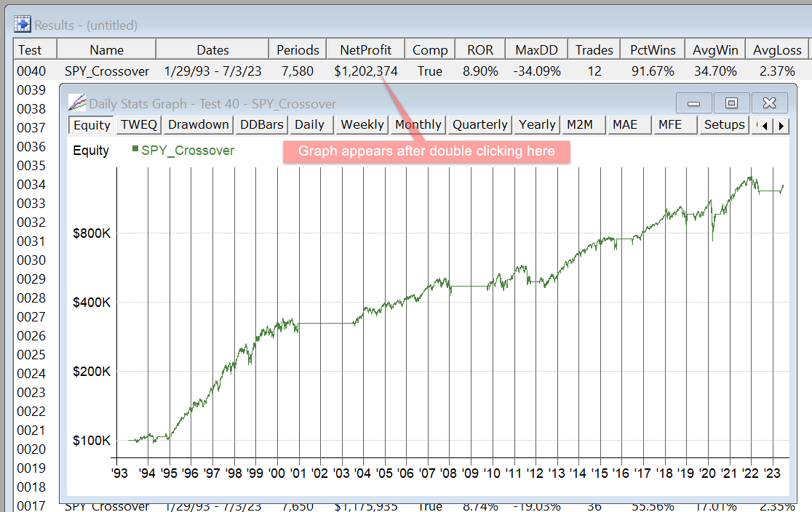Maximize the Daily Stats Graph window
This screenshot has height=512, width=812.
[x=731, y=103]
